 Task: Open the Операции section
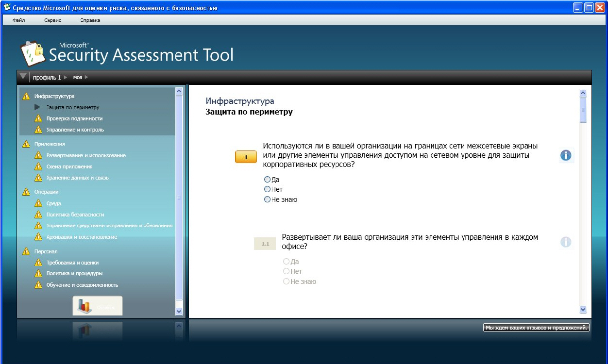coord(47,192)
